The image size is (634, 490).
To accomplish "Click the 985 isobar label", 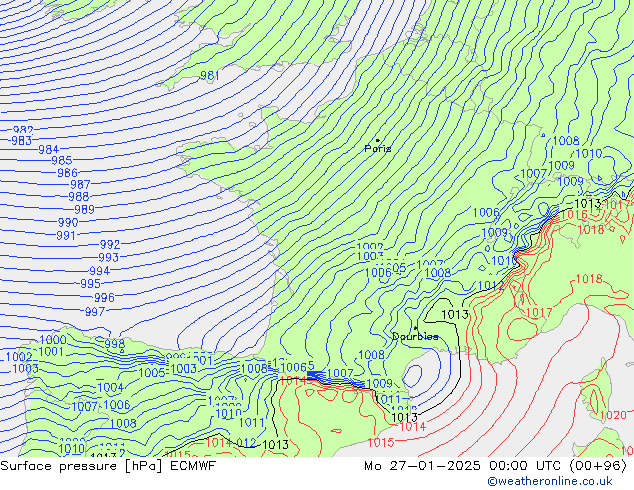I will coord(62,161).
